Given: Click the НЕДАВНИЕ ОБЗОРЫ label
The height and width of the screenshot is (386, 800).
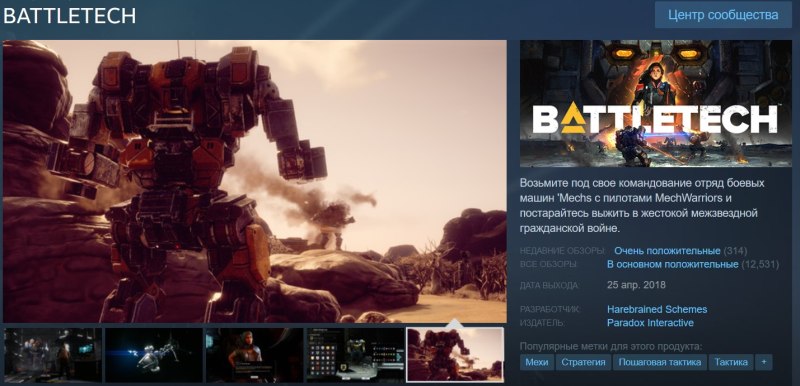Looking at the screenshot, I should 563,251.
